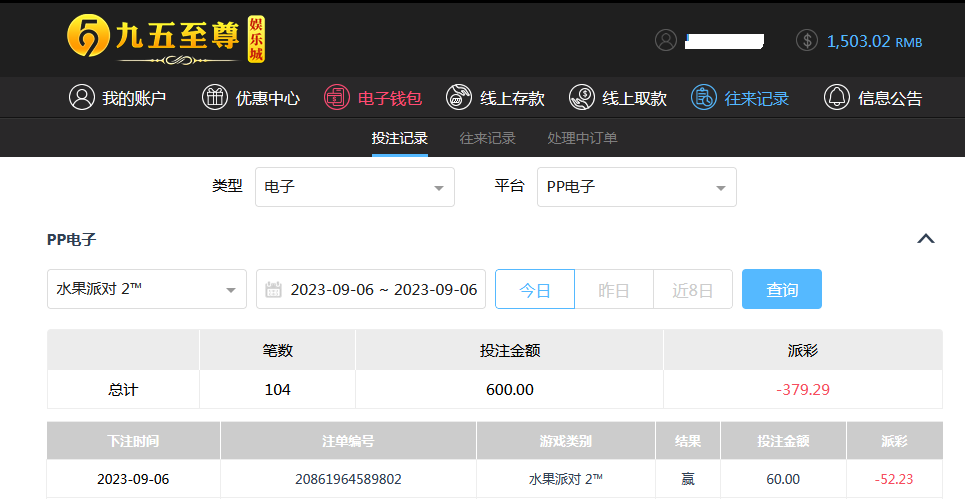Click the 优惠中心 gift icon

coord(215,98)
